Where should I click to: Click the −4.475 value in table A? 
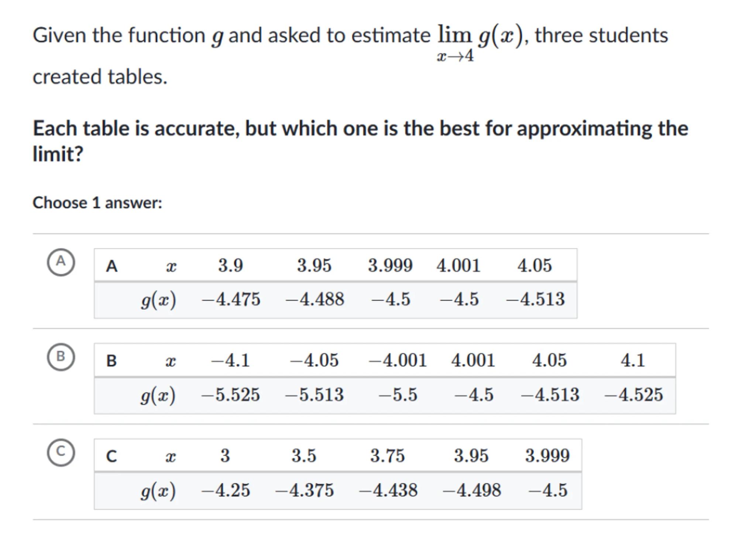click(231, 299)
